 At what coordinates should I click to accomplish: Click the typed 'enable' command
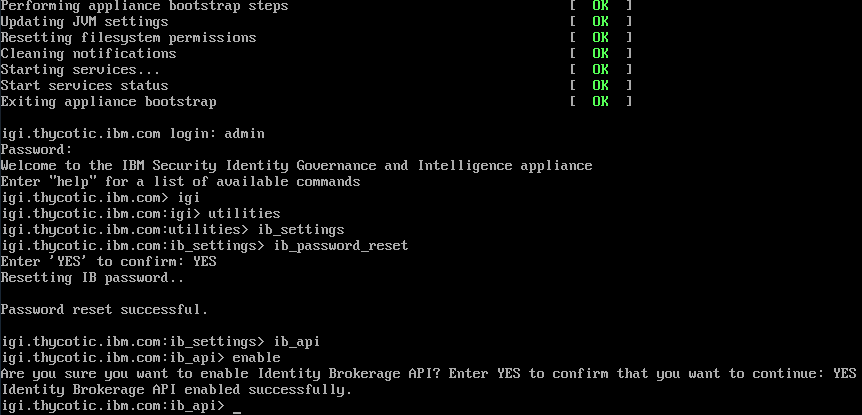tap(256, 357)
